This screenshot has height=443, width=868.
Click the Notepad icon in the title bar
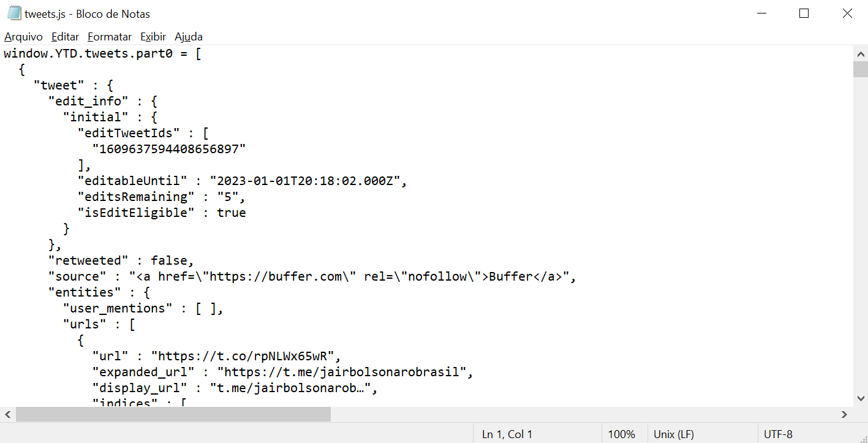click(13, 13)
